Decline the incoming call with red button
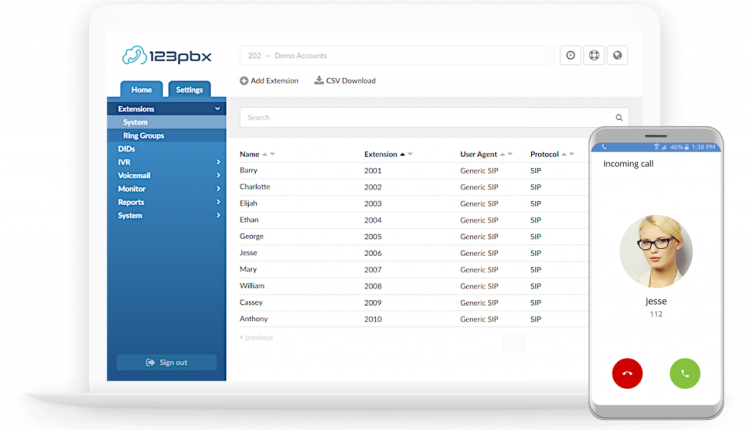This screenshot has height=430, width=750. 627,373
